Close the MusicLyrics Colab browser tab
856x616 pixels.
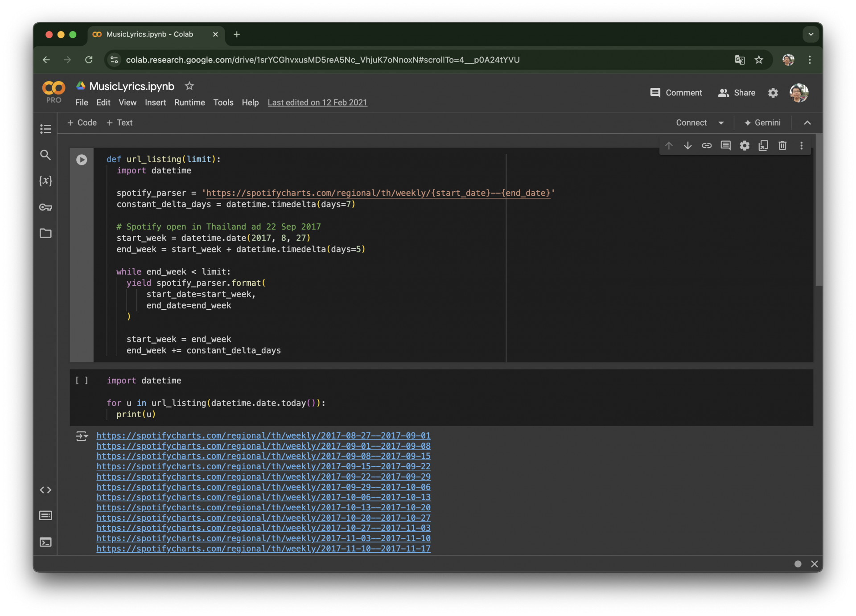(215, 34)
